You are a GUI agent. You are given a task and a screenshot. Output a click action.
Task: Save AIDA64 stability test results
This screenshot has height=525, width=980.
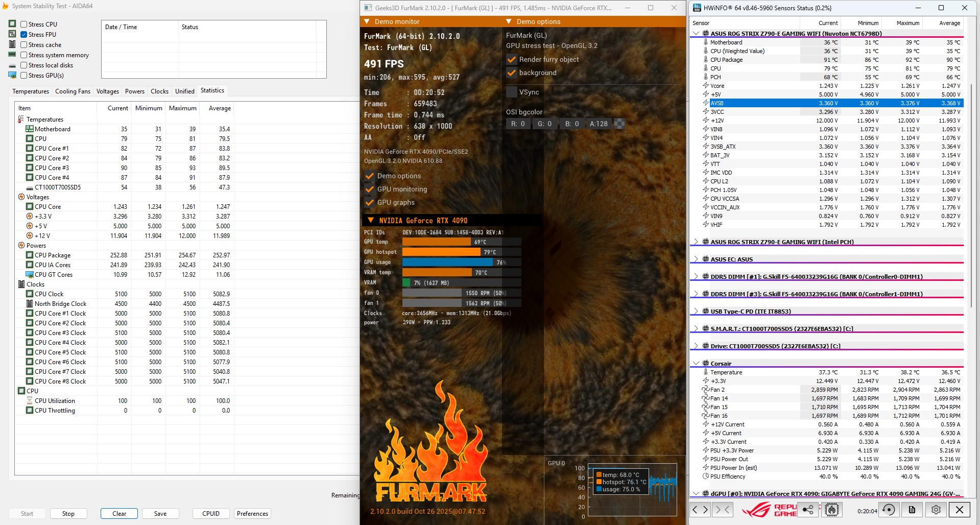tap(160, 514)
